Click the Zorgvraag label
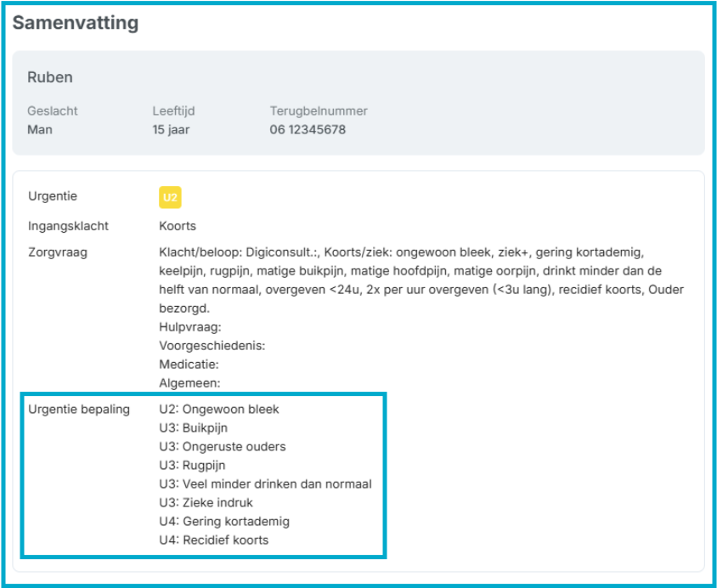 pyautogui.click(x=58, y=252)
